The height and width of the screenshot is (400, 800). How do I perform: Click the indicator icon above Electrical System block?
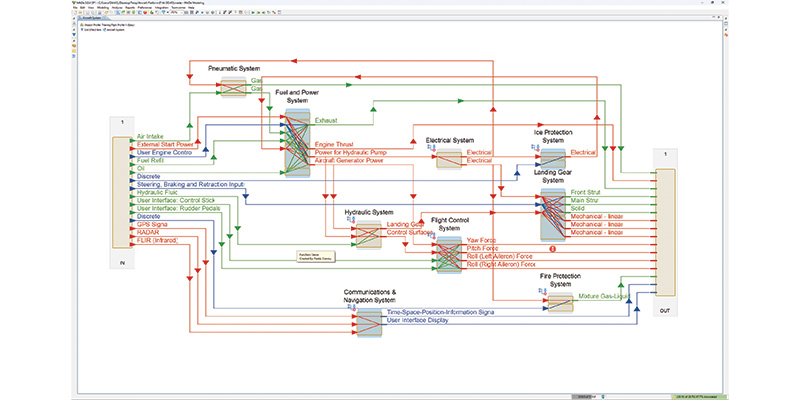433,147
